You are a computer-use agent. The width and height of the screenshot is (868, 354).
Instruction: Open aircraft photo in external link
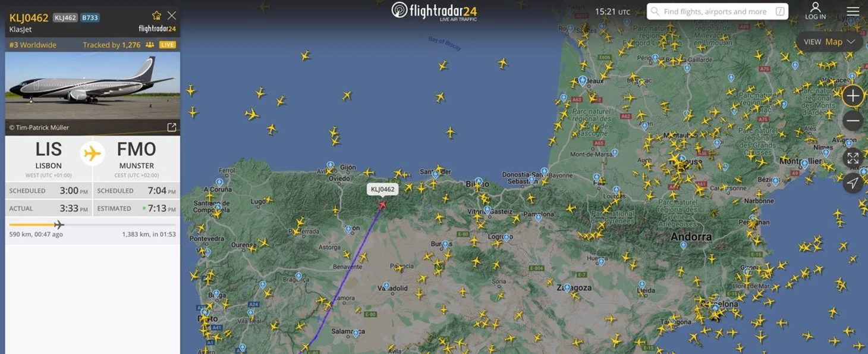[171, 127]
